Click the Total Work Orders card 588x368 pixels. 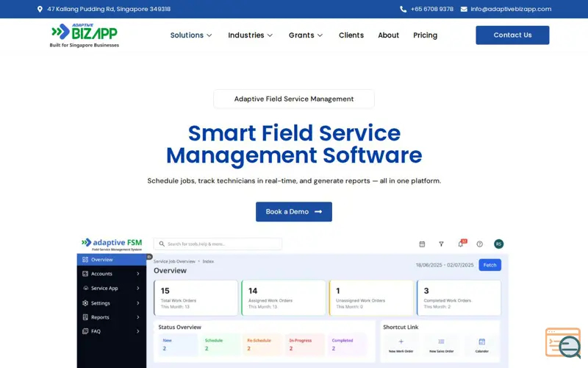pos(196,298)
